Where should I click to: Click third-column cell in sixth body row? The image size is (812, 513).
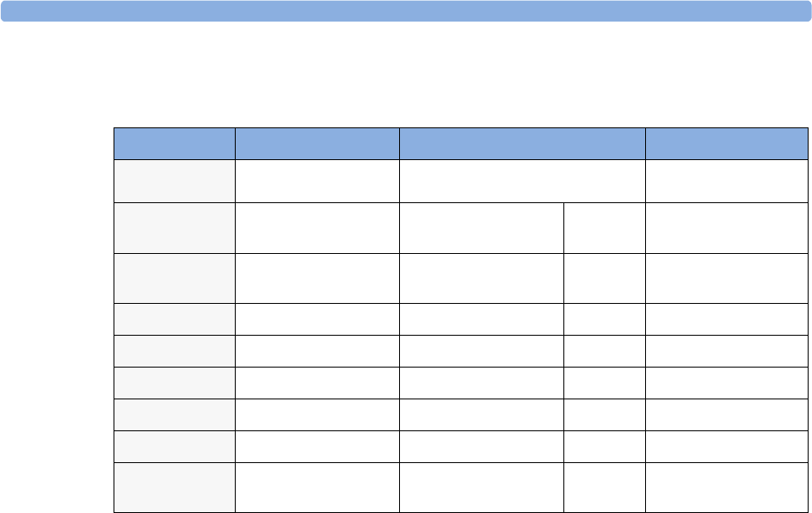click(x=482, y=383)
